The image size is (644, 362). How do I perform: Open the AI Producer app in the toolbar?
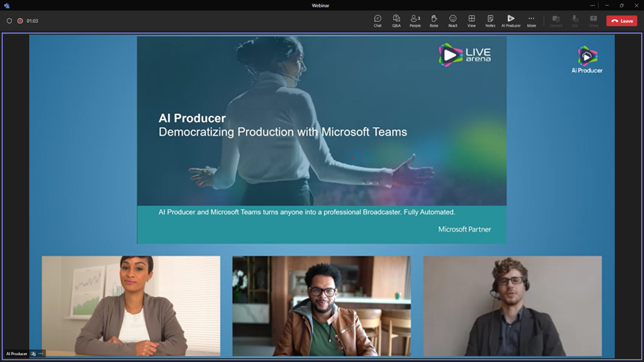[511, 21]
